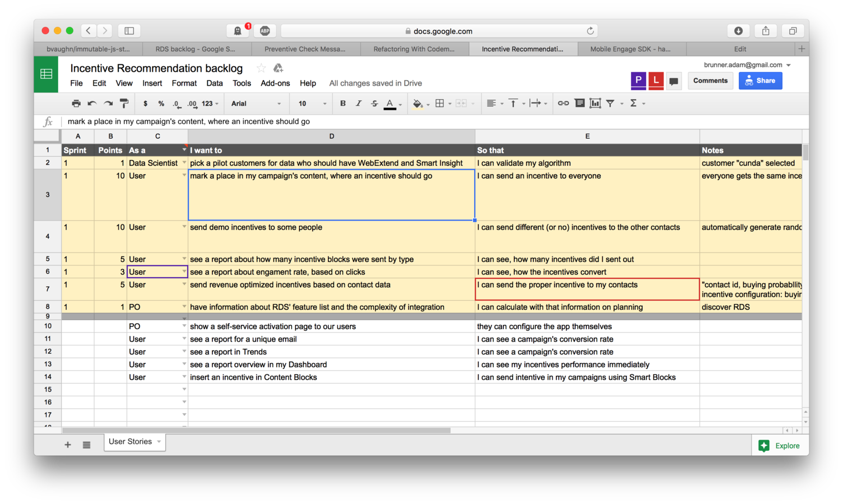Screen dimensions: 843x504
Task: Open text wrapping options
Action: pos(538,104)
